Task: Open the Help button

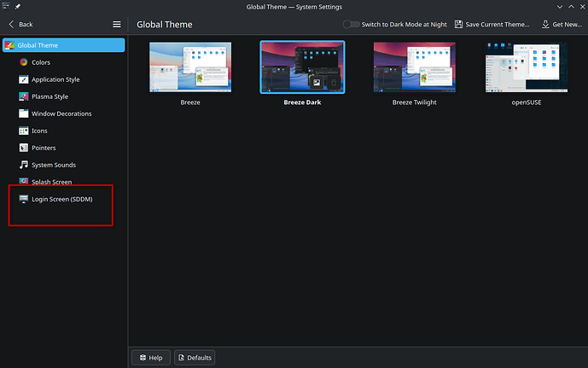Action: click(151, 358)
